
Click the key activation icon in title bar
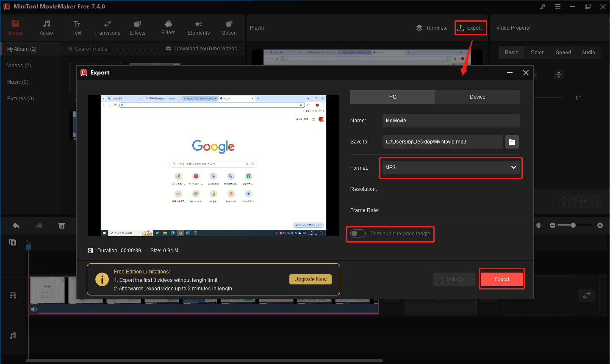point(543,6)
